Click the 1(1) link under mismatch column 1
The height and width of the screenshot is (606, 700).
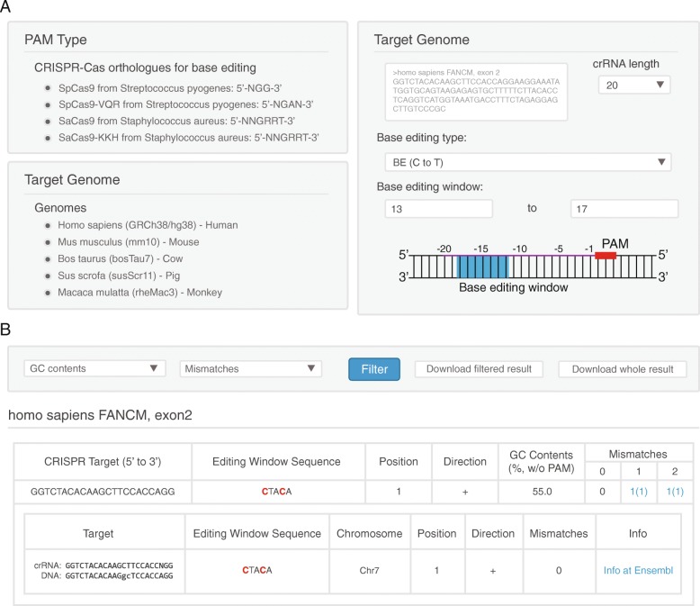click(x=639, y=492)
